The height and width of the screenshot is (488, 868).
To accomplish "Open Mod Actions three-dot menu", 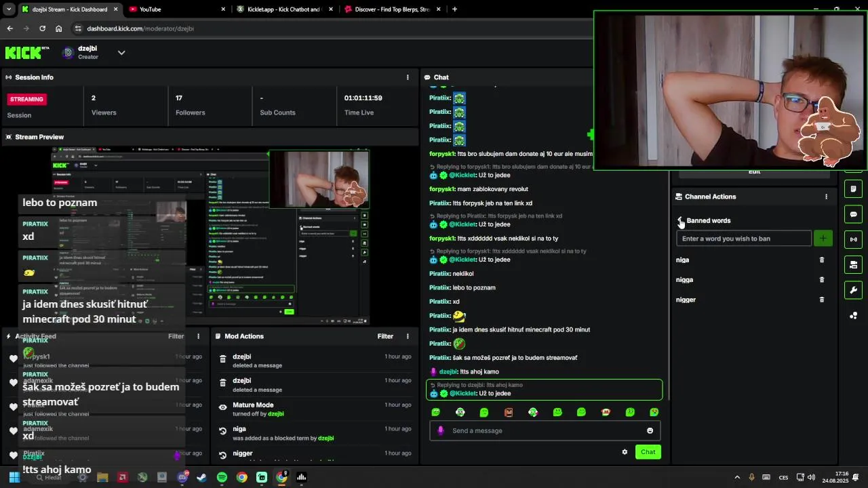I will point(408,336).
